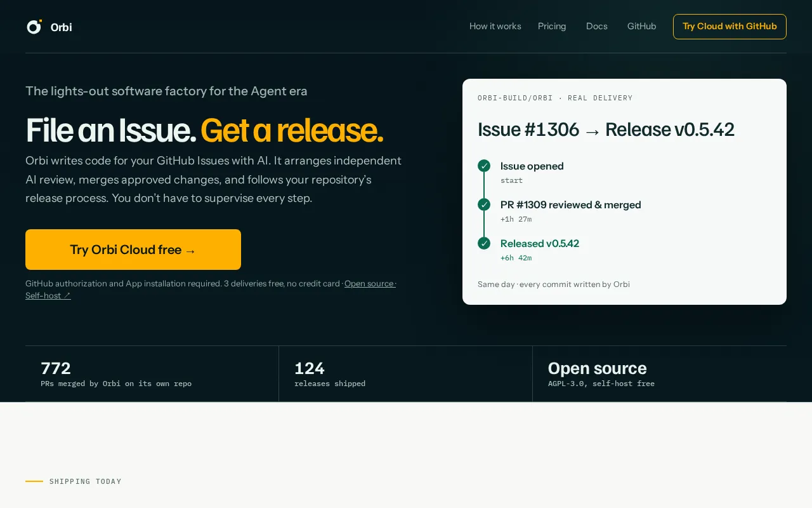Click the Same day · every commit written by Orbi note

[554, 284]
